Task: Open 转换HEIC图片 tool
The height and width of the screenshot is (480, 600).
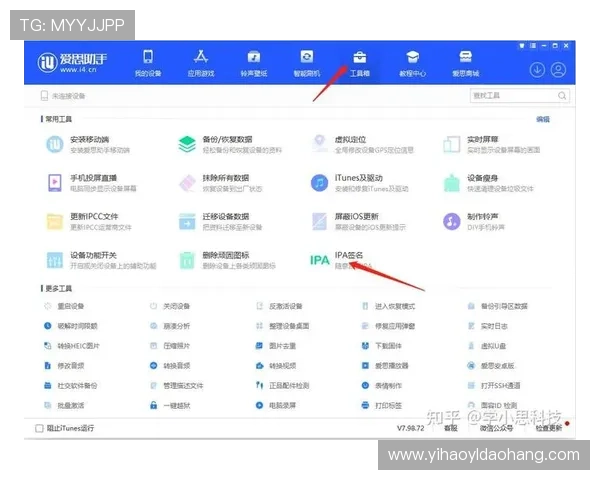Action: click(72, 346)
